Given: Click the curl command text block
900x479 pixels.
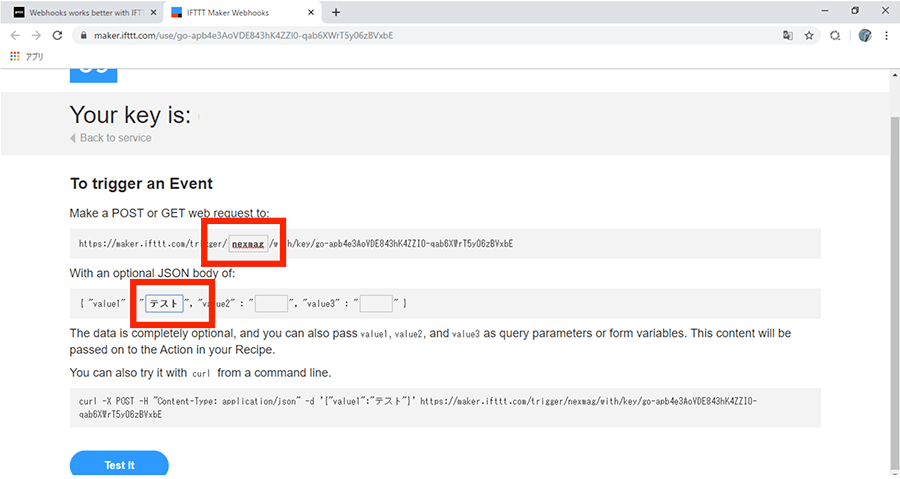Looking at the screenshot, I should [445, 408].
